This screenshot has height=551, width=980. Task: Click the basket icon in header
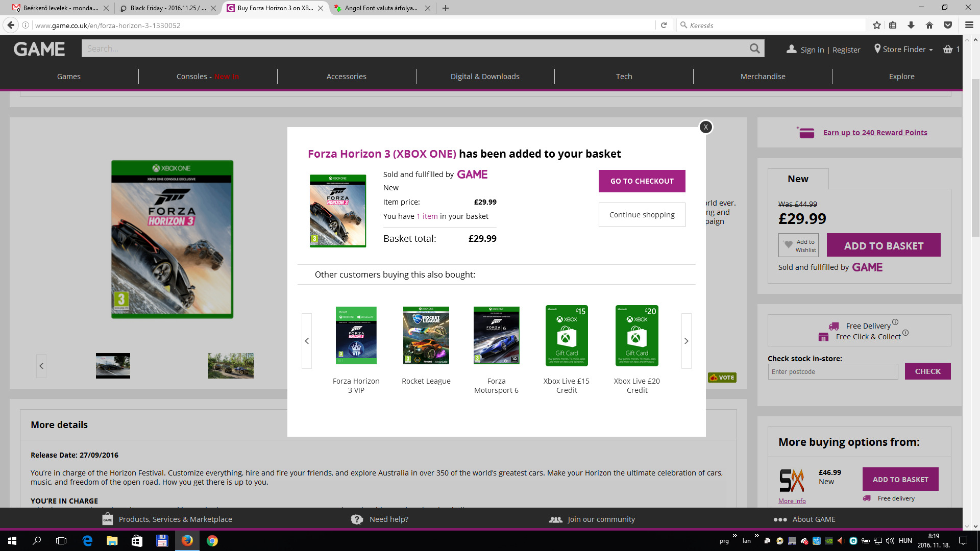pyautogui.click(x=948, y=49)
